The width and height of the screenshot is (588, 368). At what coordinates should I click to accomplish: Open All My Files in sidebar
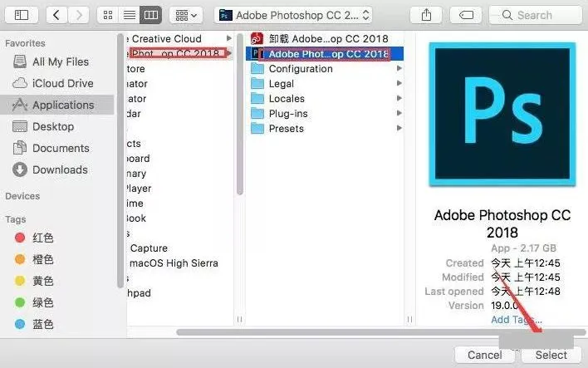point(57,61)
